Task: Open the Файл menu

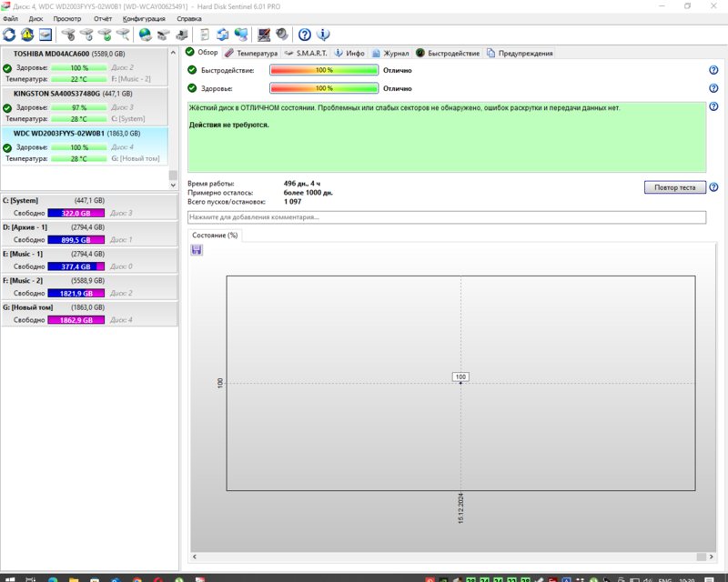Action: [x=11, y=18]
